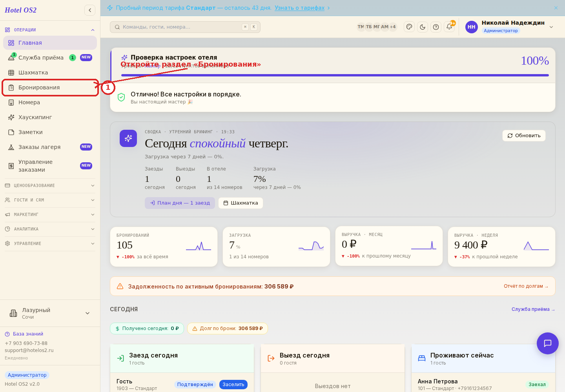Click the Заехал status badge
Viewport: 565px width, 392px height.
pyautogui.click(x=537, y=385)
